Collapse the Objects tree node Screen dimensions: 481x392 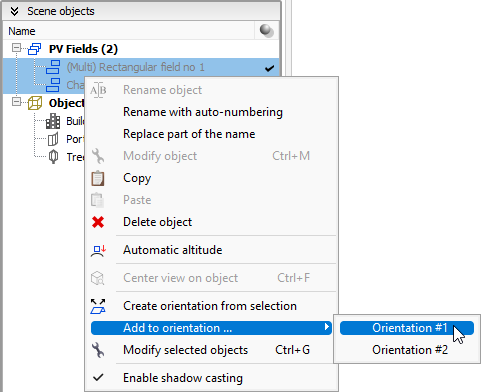pos(16,101)
